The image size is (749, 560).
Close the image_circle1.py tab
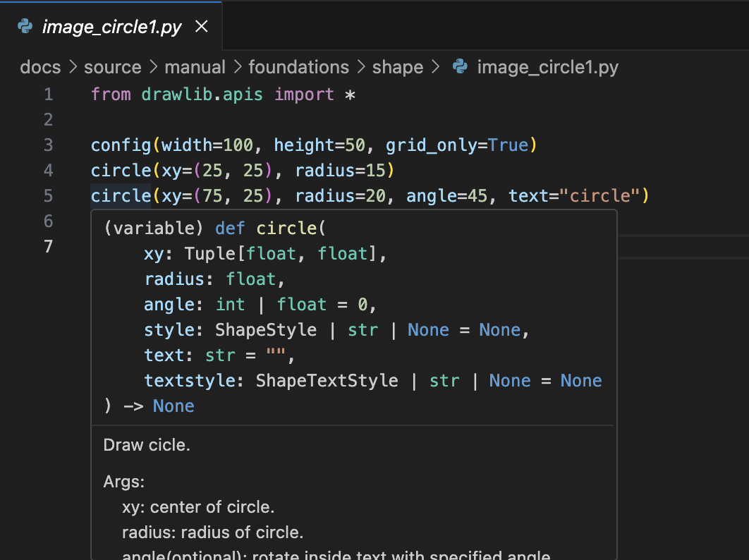pyautogui.click(x=202, y=26)
